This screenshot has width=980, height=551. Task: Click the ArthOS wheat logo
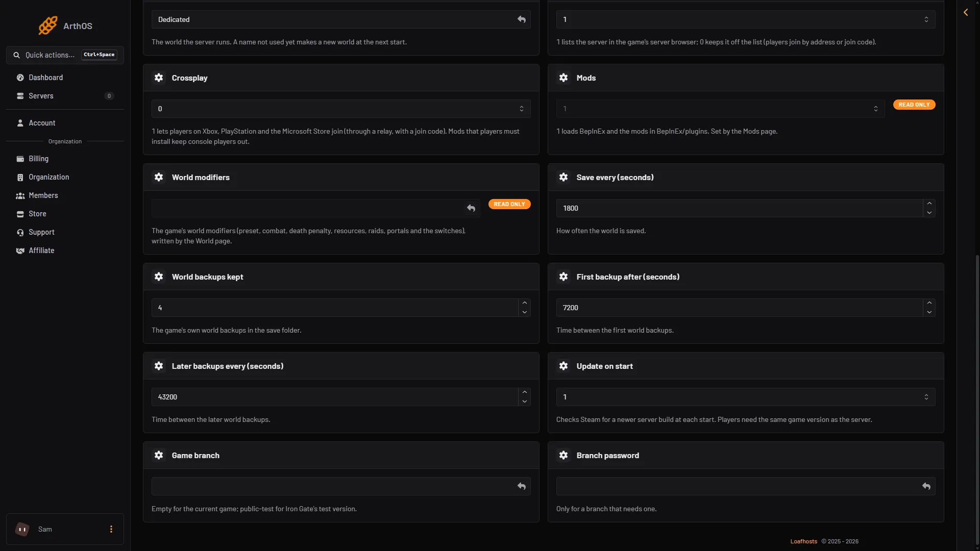tap(48, 26)
